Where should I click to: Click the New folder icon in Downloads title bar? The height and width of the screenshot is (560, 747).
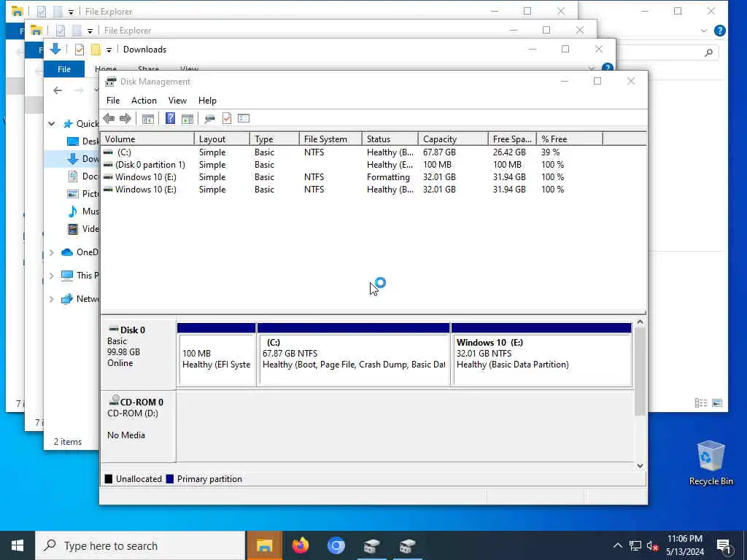[96, 50]
